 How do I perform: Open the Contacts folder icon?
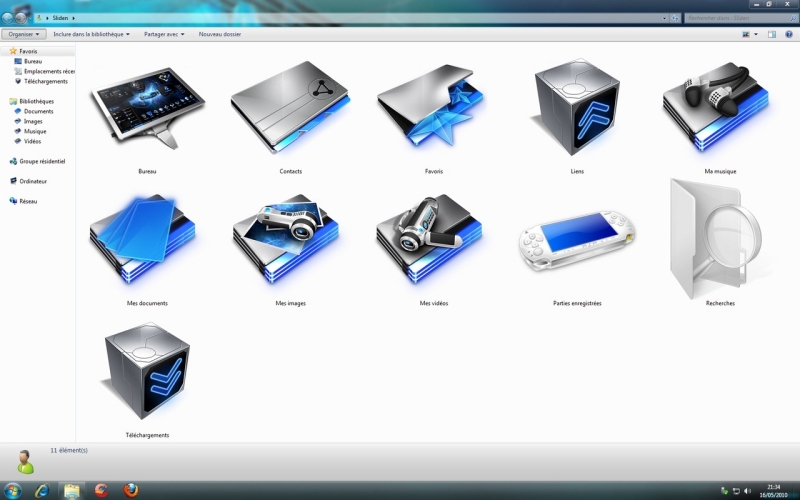(x=290, y=107)
